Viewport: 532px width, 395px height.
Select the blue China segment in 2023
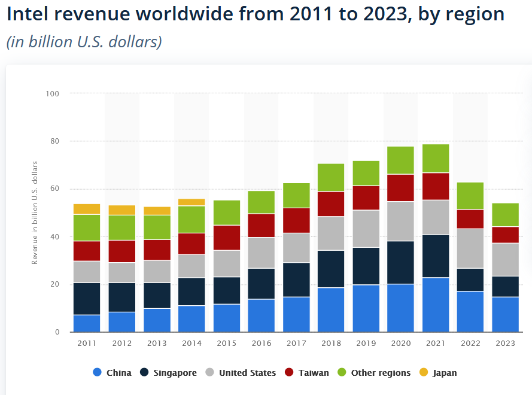tap(505, 314)
